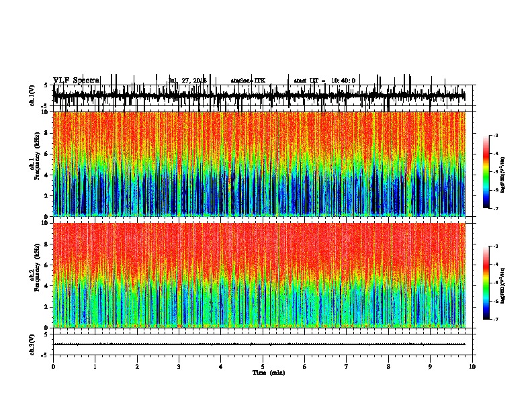Click the "8" tick on the time axis

coord(388,367)
